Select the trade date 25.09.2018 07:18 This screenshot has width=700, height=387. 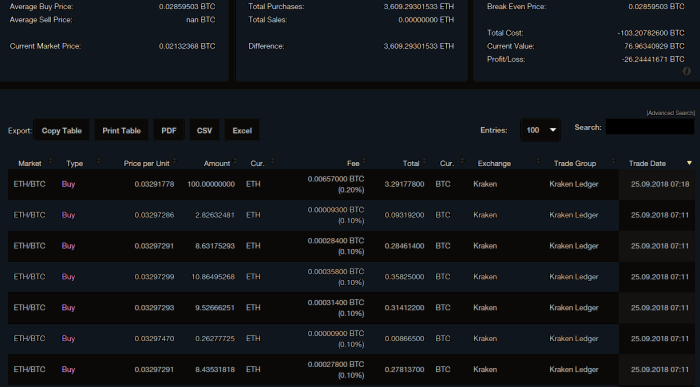660,184
